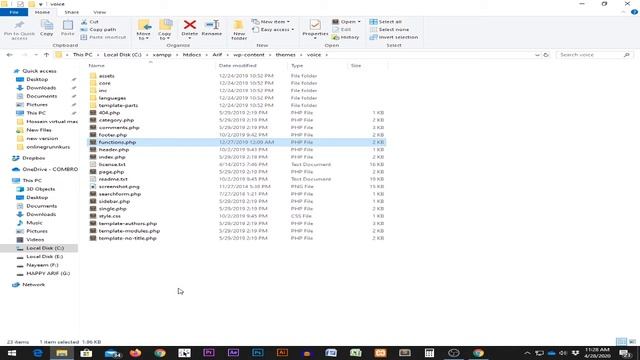Switch to details view layout icon

click(621, 342)
